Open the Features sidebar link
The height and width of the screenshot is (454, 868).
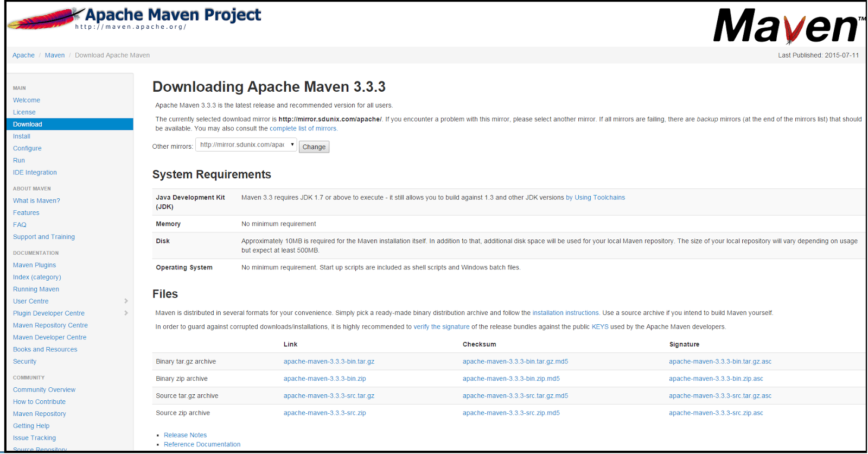coord(26,212)
